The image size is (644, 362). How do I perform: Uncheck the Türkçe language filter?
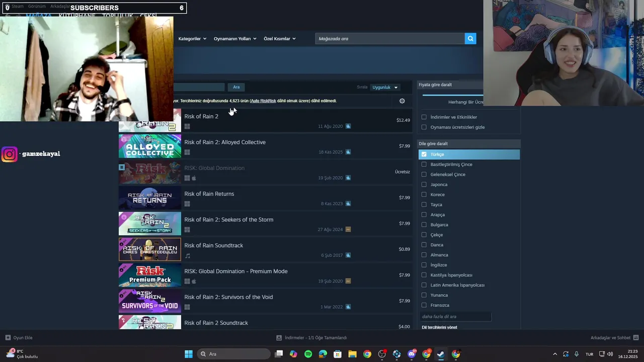point(424,154)
